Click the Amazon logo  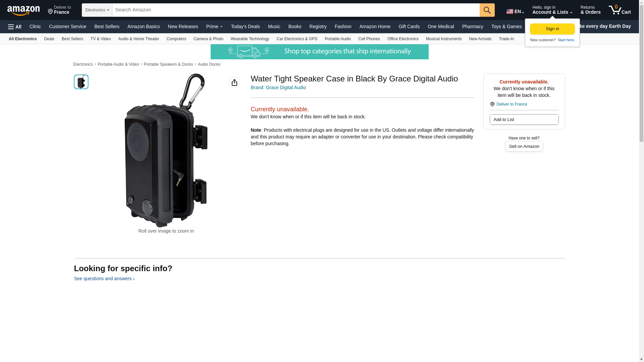(23, 10)
